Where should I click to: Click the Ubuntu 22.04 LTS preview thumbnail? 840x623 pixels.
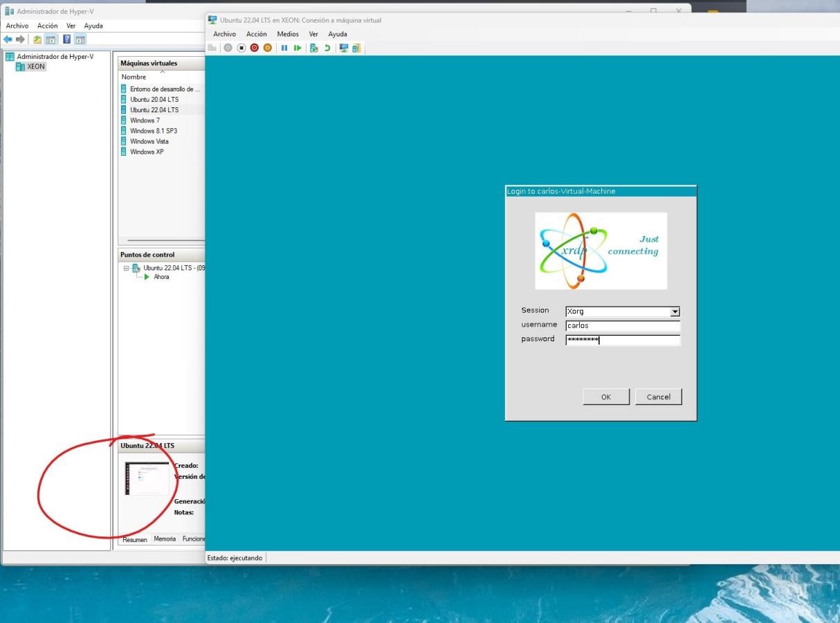[x=147, y=478]
